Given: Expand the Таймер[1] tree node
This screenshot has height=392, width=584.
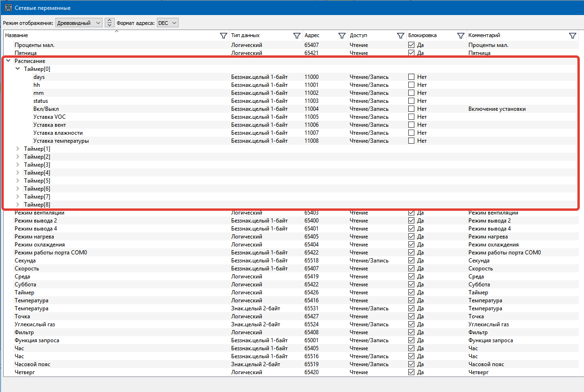Looking at the screenshot, I should [x=18, y=148].
